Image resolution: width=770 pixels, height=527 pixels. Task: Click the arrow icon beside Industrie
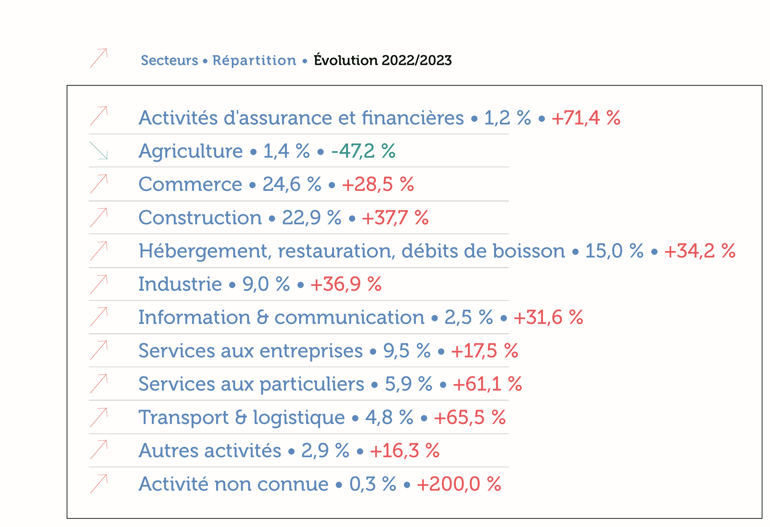pos(98,284)
